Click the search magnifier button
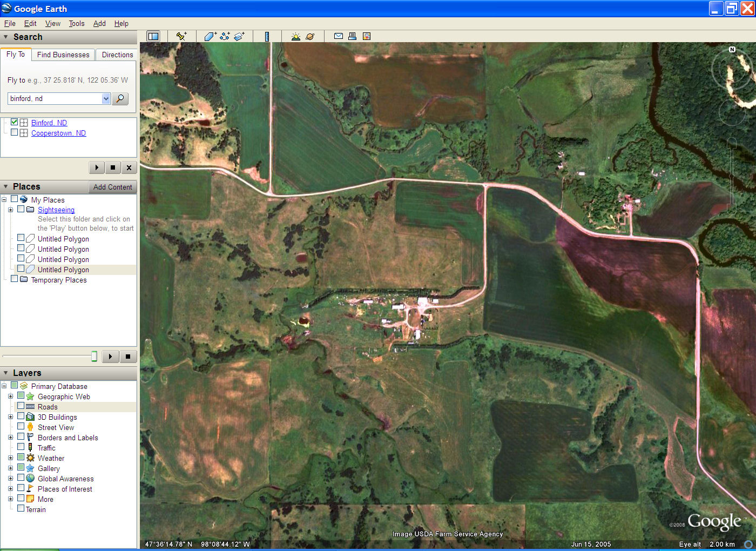This screenshot has width=756, height=551. (120, 99)
